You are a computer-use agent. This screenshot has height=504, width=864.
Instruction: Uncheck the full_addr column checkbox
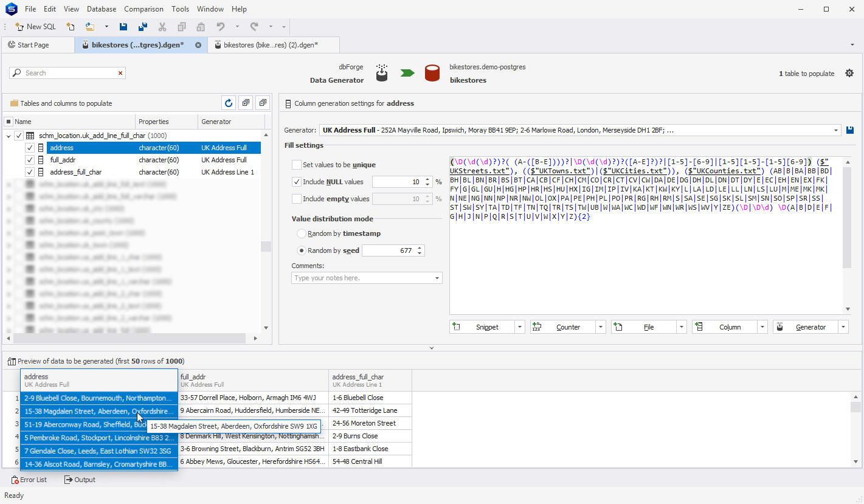pyautogui.click(x=30, y=160)
